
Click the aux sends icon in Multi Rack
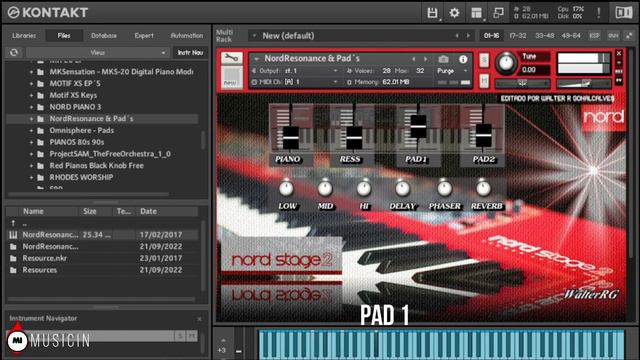coord(613,36)
